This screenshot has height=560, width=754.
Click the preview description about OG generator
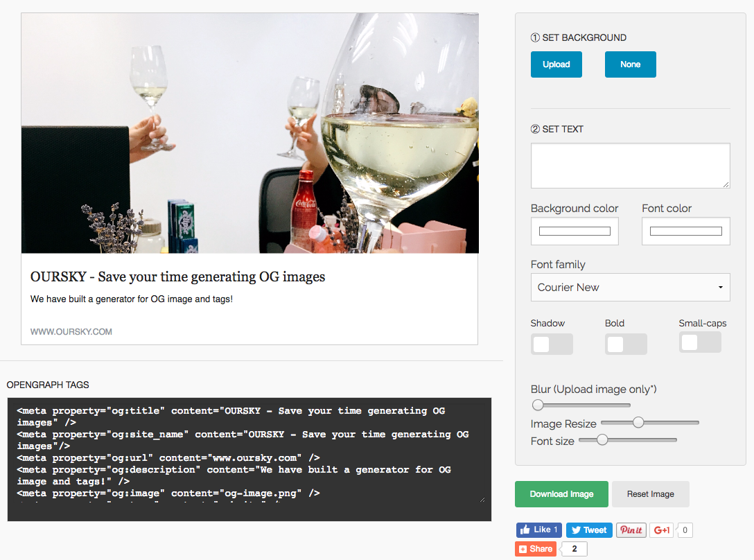(x=131, y=299)
